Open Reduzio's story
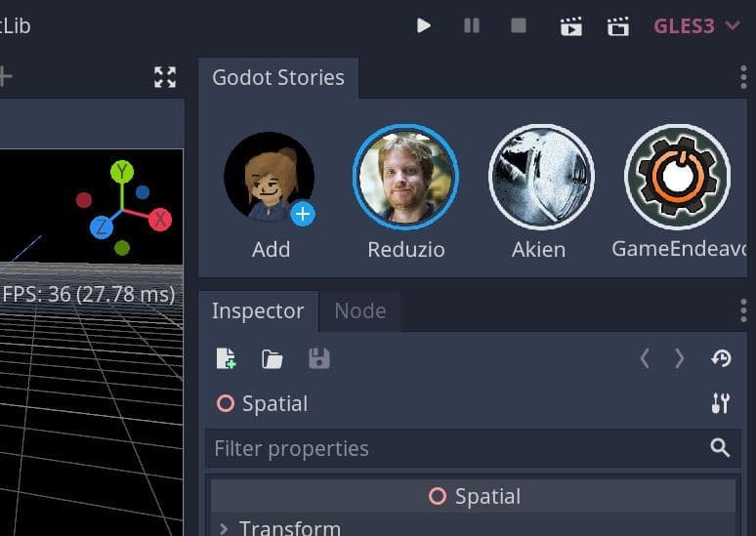This screenshot has height=536, width=756. (405, 177)
